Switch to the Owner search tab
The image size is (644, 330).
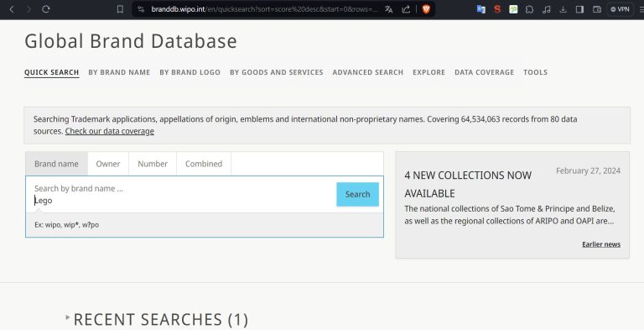108,164
